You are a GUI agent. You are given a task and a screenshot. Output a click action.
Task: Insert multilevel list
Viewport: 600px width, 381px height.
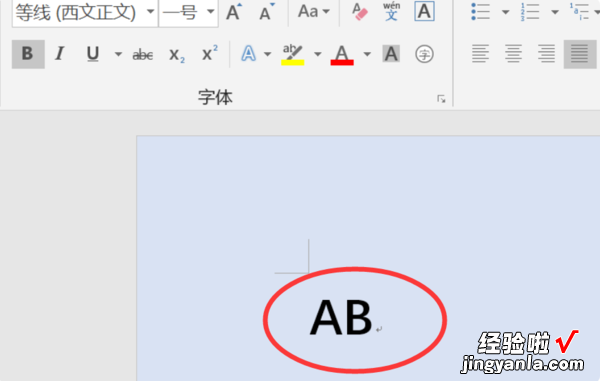[579, 11]
